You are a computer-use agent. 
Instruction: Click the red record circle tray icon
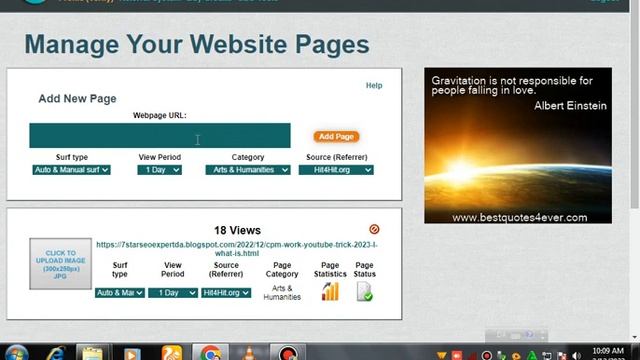click(486, 356)
